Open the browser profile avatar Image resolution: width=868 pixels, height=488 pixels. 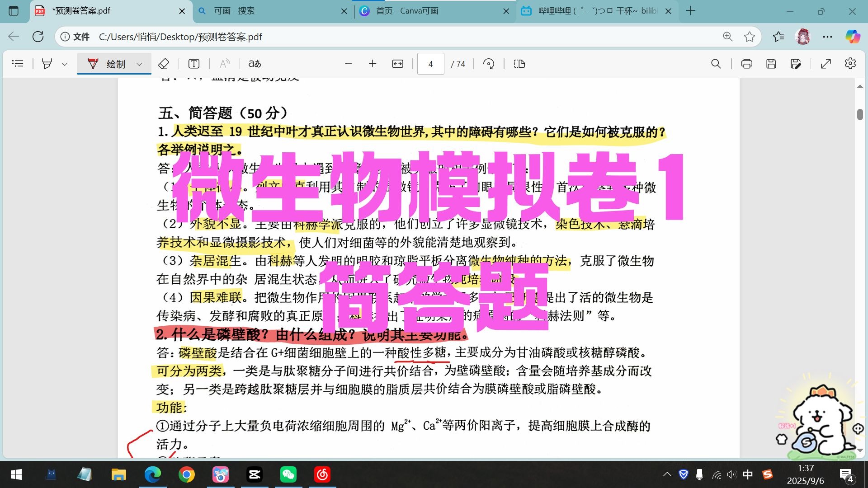click(x=803, y=37)
